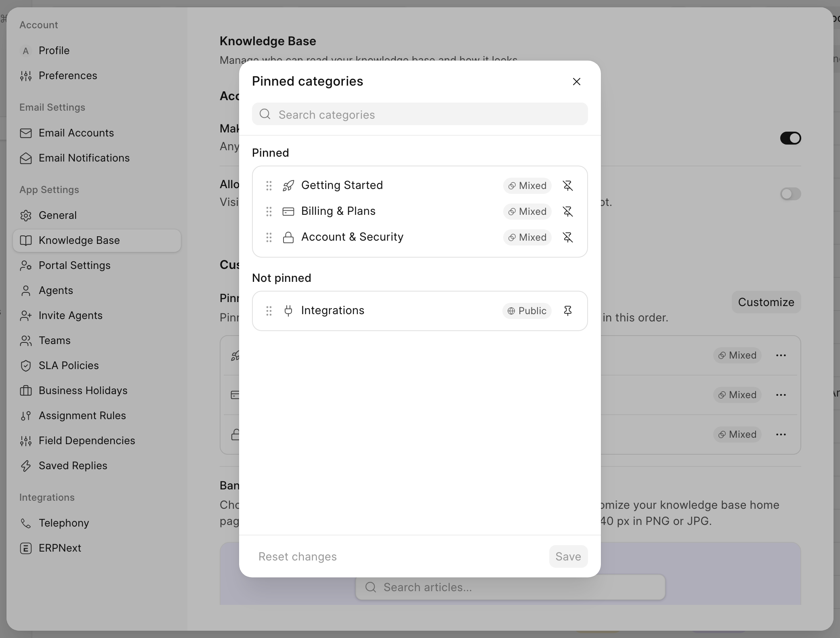This screenshot has height=638, width=840.
Task: Save the pinned categories
Action: (x=568, y=556)
